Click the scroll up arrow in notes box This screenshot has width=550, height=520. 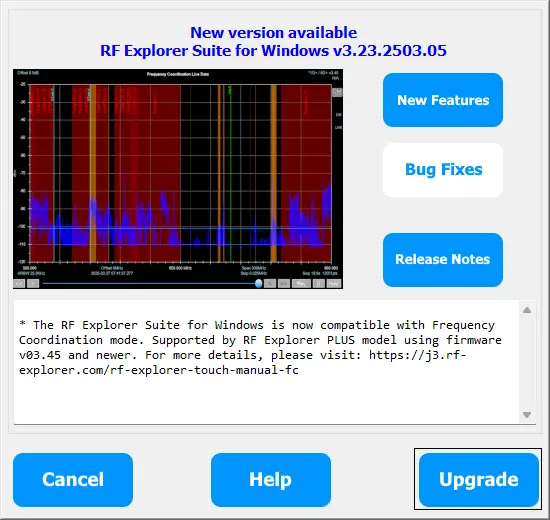pyautogui.click(x=527, y=310)
